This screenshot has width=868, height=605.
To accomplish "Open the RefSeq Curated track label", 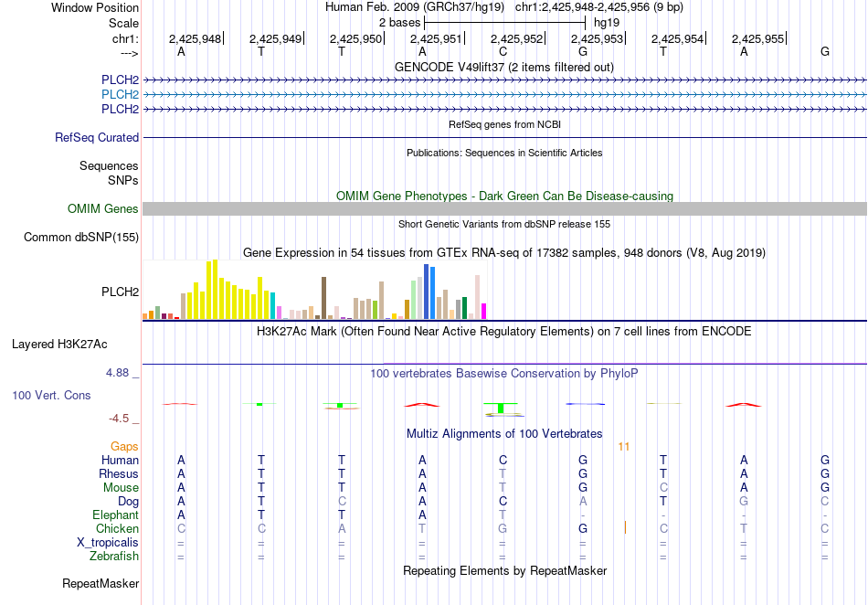I will (96, 137).
